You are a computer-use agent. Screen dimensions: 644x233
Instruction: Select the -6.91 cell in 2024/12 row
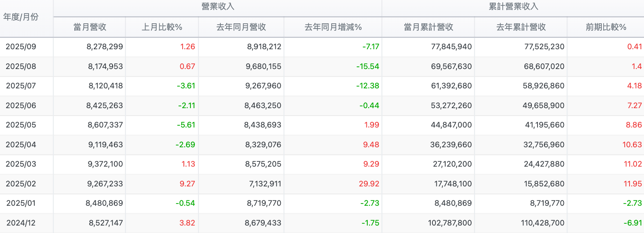tap(631, 223)
